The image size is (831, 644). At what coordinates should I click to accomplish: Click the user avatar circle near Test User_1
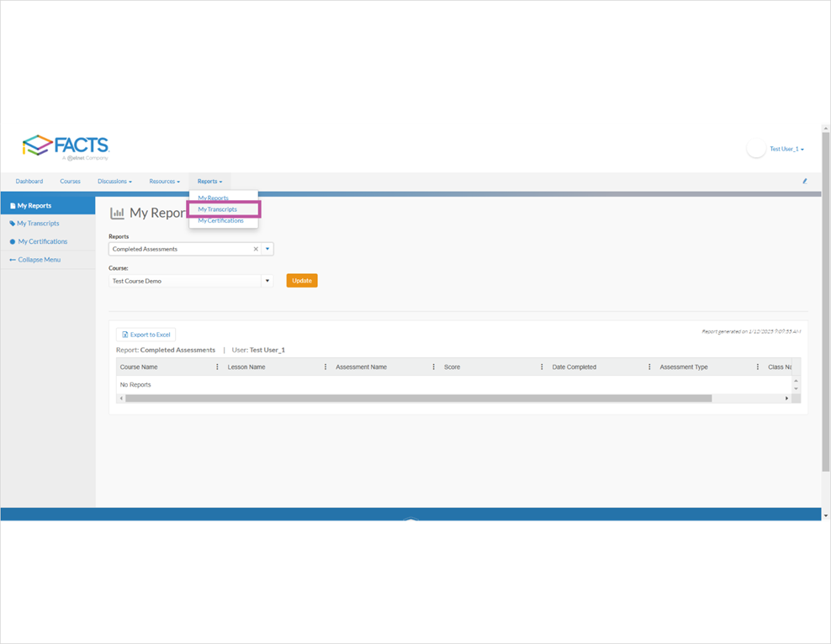[x=755, y=148]
